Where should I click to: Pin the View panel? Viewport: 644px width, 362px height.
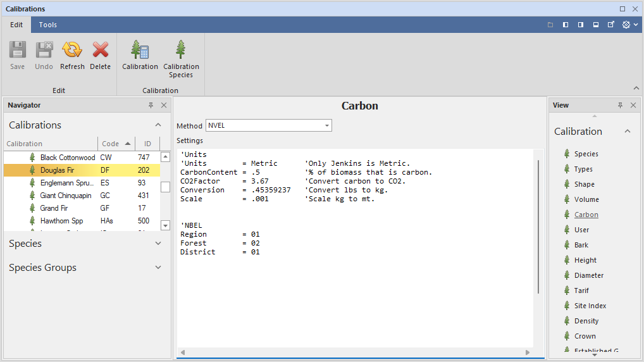620,105
